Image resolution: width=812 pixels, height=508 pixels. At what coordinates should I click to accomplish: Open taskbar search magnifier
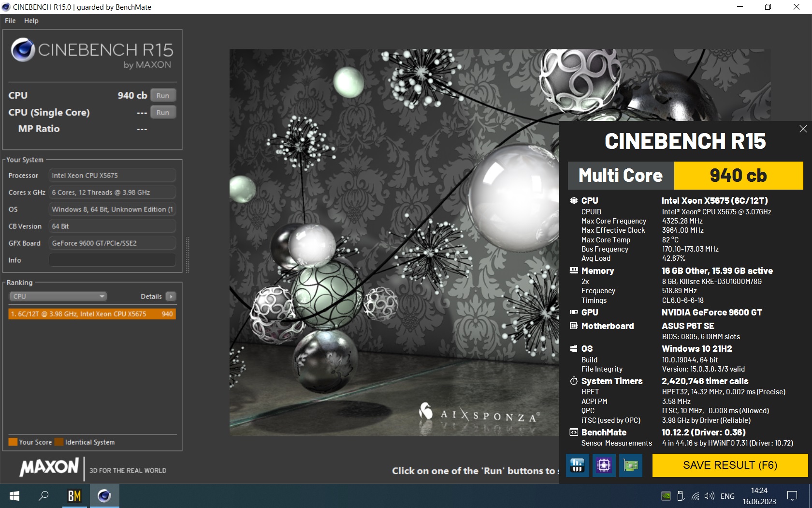[x=43, y=496]
